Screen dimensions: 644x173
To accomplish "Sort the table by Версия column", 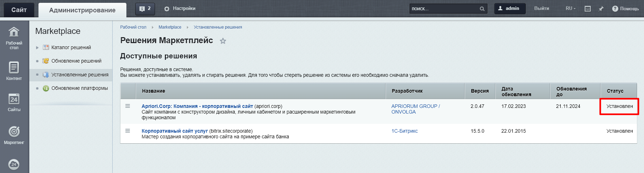I will click(x=479, y=91).
